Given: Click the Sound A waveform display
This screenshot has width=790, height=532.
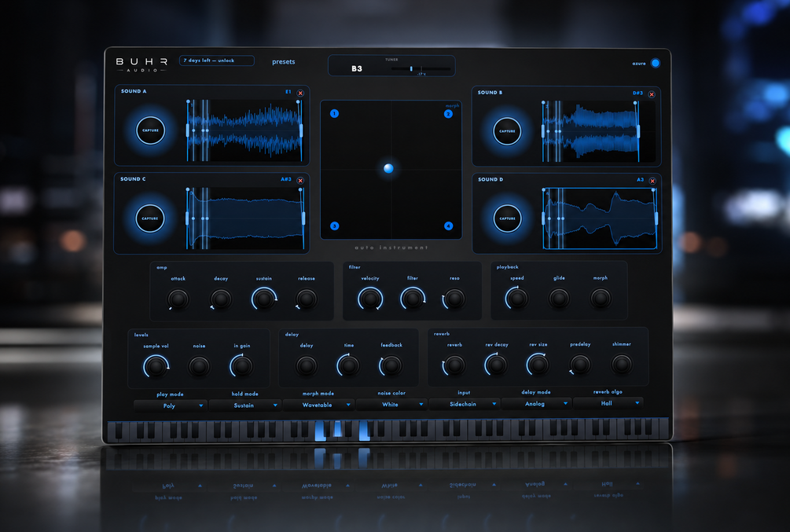Looking at the screenshot, I should (x=244, y=130).
